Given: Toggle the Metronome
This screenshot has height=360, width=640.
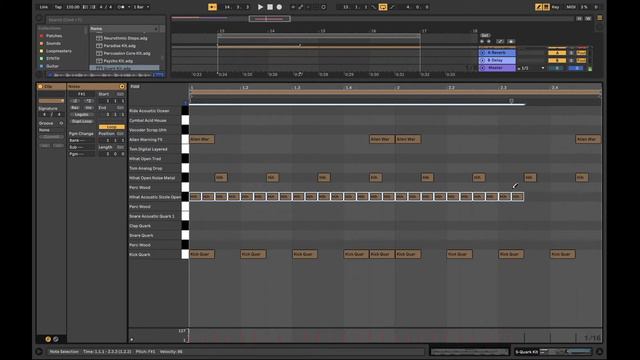Looking at the screenshot, I should click(x=121, y=7).
